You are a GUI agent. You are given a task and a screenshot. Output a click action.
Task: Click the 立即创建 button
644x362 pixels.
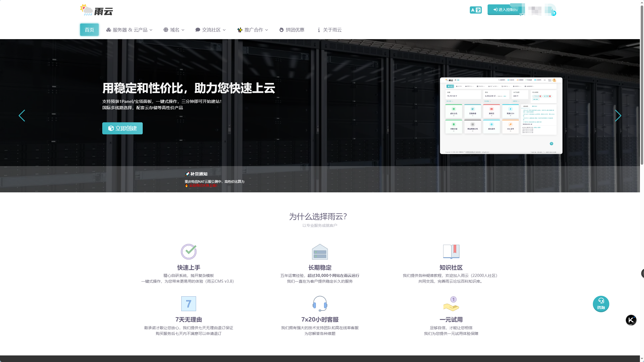[123, 128]
